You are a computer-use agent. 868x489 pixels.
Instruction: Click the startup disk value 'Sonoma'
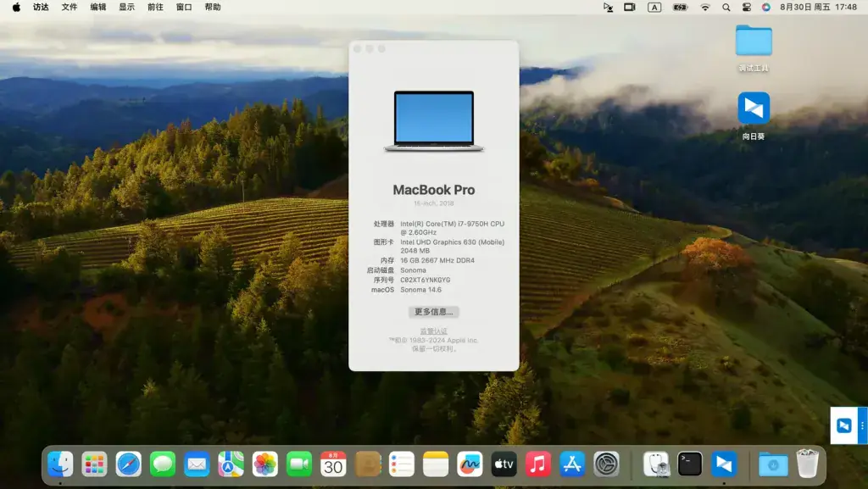(413, 270)
